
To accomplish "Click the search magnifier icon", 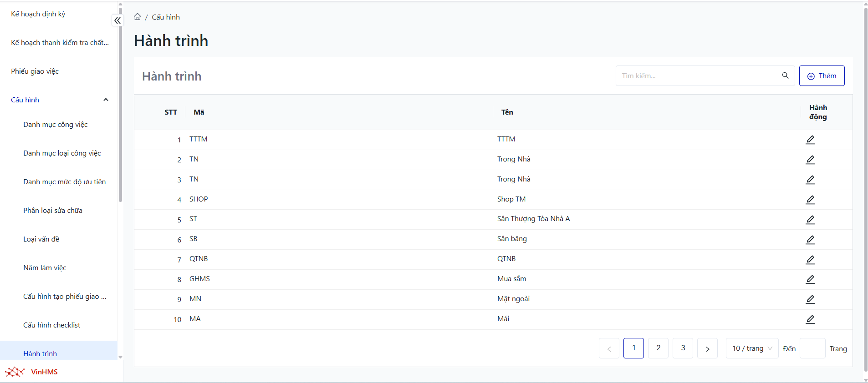I will point(785,76).
